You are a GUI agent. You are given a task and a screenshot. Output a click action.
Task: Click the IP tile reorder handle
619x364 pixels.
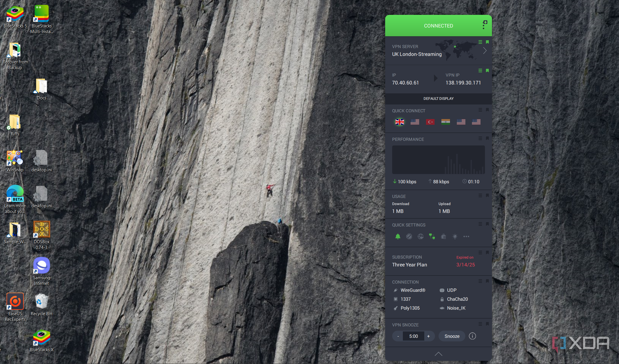480,71
